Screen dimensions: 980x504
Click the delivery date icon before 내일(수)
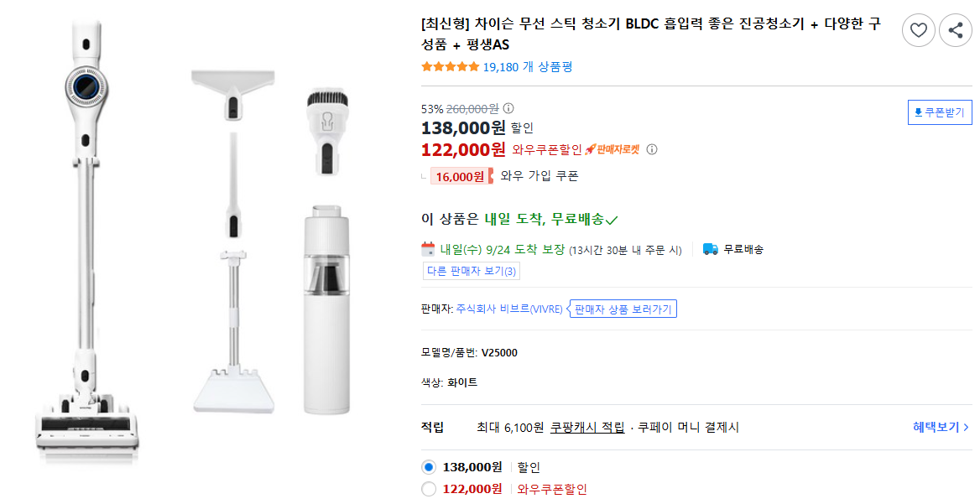coord(426,249)
